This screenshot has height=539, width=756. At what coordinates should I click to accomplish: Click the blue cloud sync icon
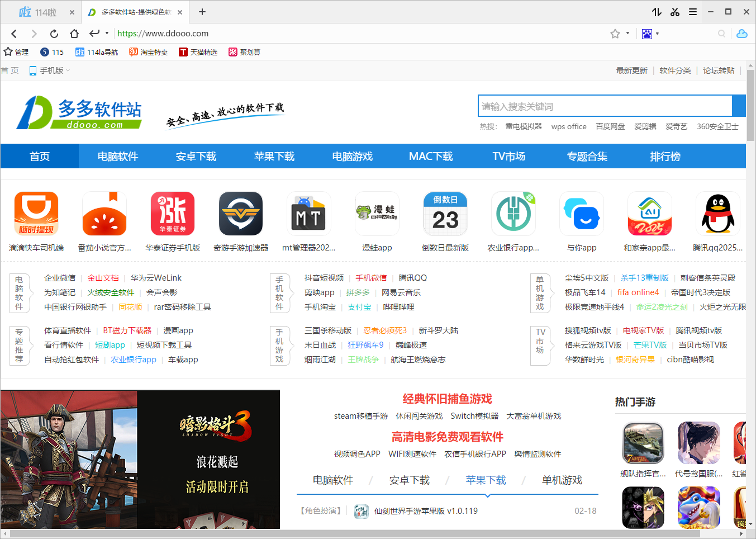tap(742, 34)
